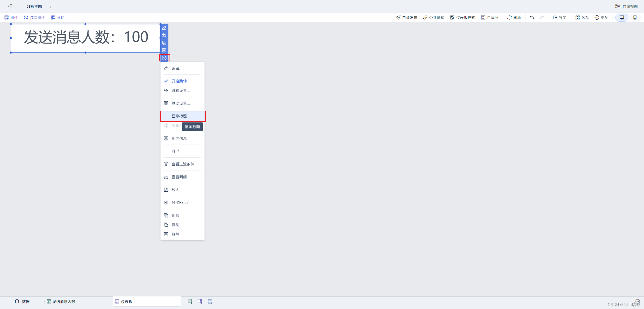The image size is (644, 309).
Task: Open 组件信息 in menu
Action: 182,139
